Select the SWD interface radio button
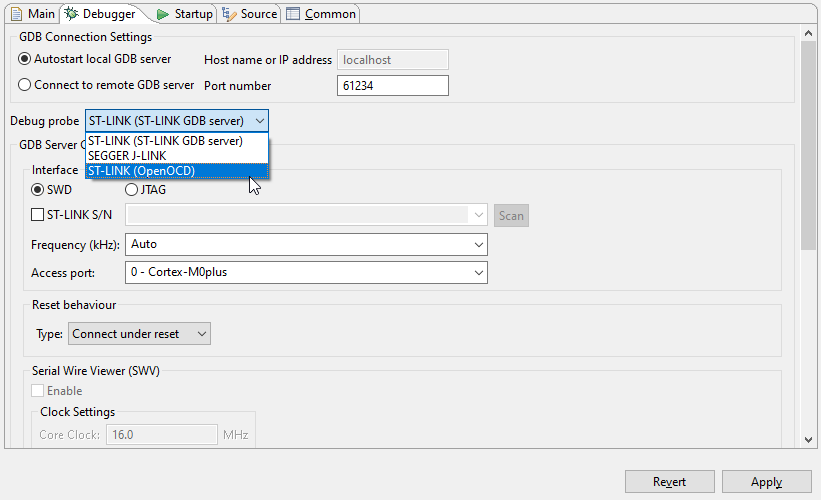821x500 pixels. click(x=37, y=190)
